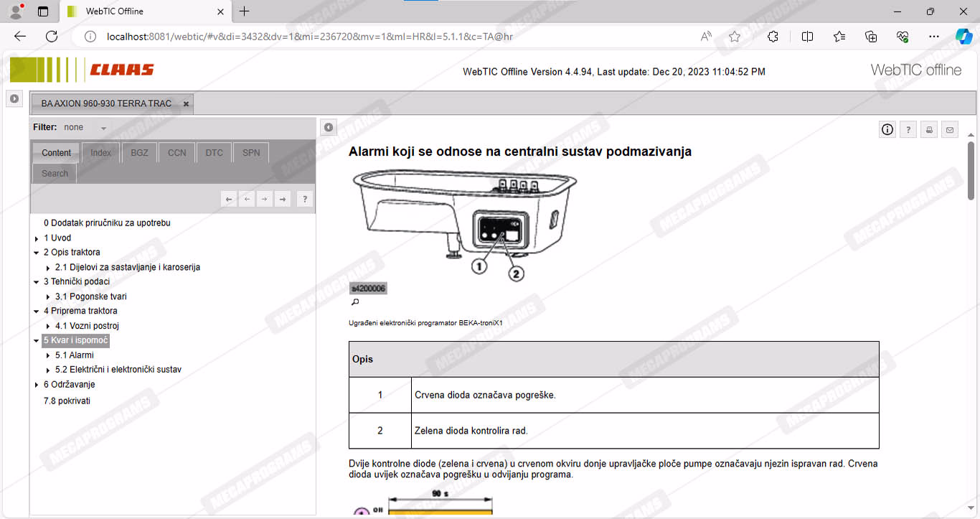Click the document info icon
980x519 pixels.
(887, 130)
